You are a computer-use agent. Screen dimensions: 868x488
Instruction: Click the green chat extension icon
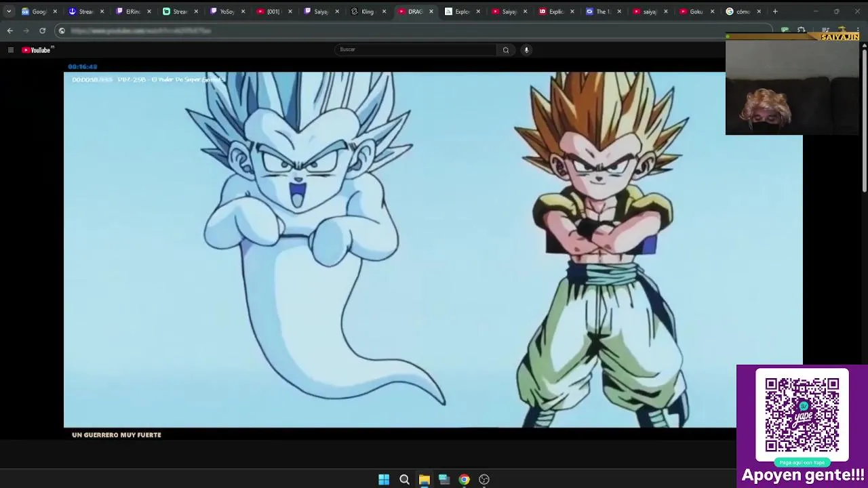[785, 30]
